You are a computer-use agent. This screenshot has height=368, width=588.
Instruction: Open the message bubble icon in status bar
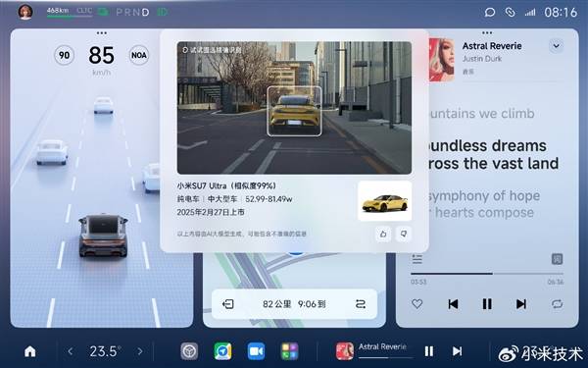pos(490,13)
